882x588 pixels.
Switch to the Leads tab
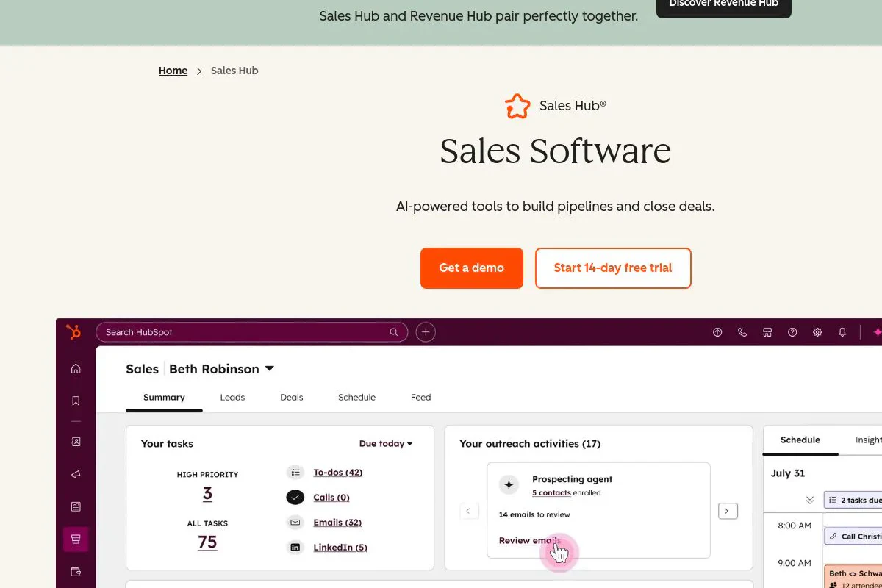point(232,398)
